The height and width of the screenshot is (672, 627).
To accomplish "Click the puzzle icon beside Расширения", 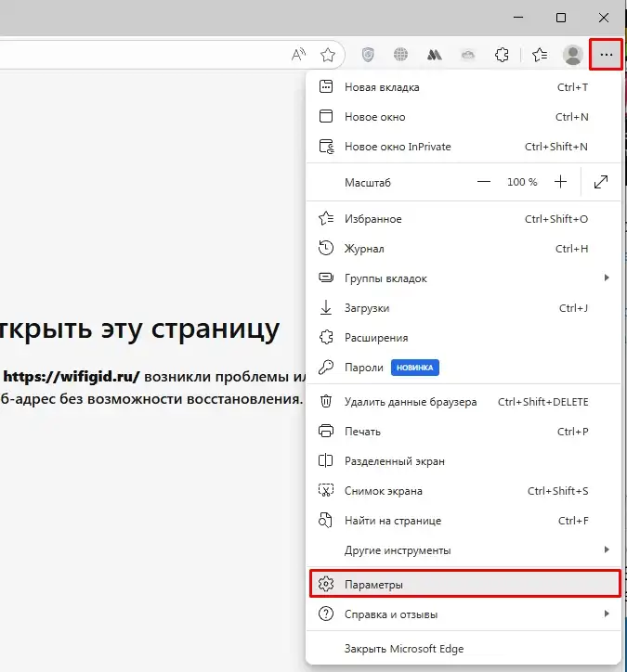I will click(x=326, y=337).
